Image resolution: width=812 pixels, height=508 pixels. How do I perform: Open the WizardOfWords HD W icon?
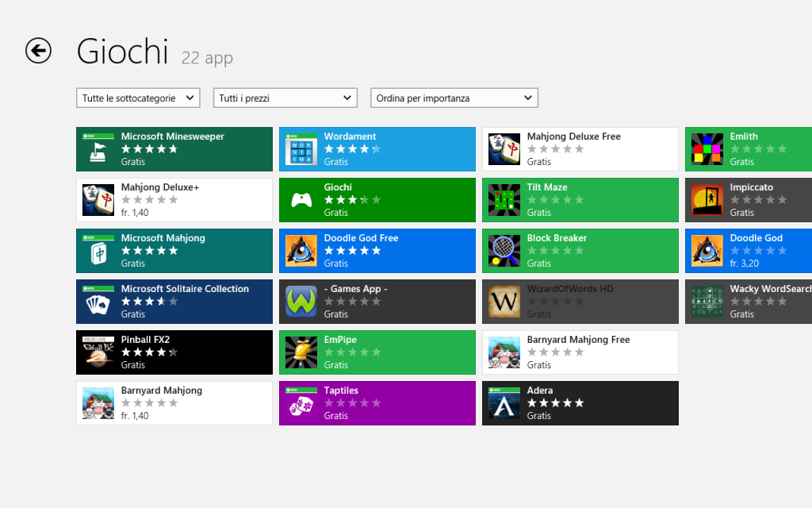504,302
